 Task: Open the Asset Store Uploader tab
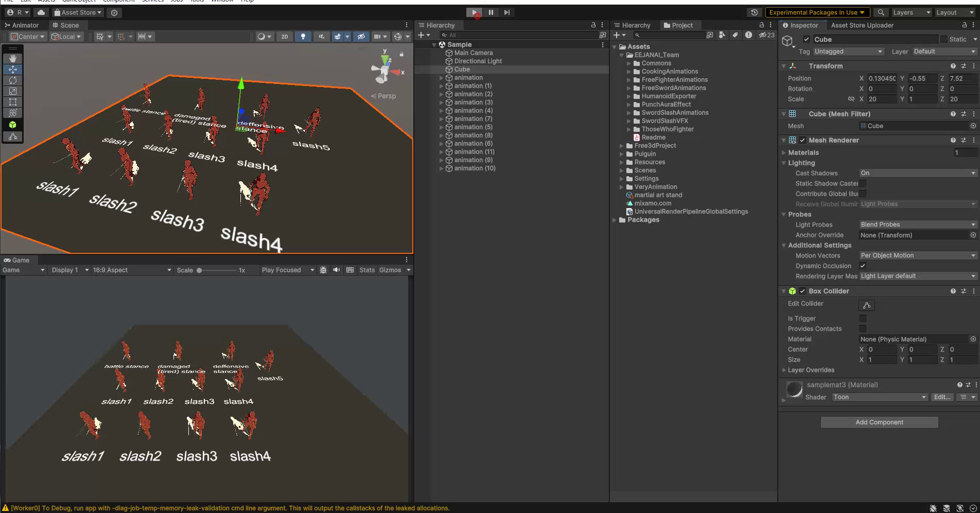(862, 25)
